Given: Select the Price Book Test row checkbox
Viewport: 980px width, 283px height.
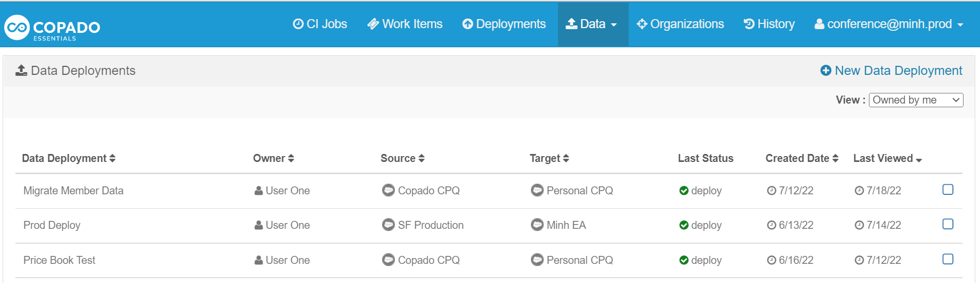Looking at the screenshot, I should (948, 259).
